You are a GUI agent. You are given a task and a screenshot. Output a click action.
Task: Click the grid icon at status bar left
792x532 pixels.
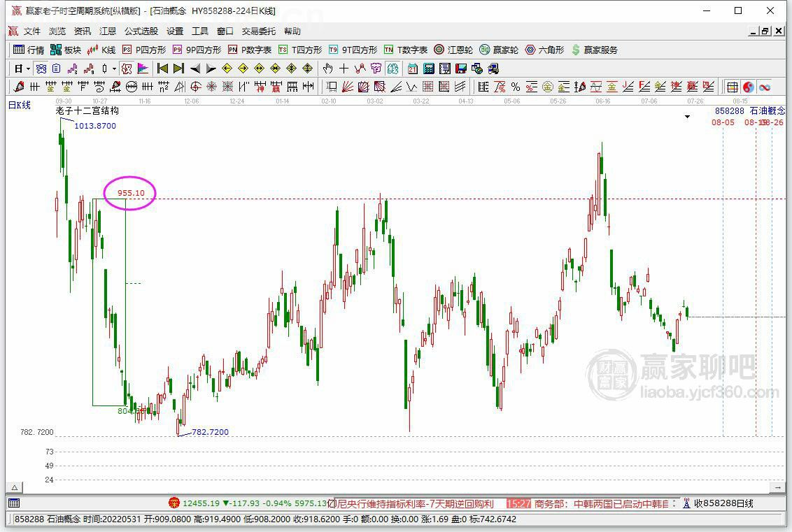click(x=13, y=503)
